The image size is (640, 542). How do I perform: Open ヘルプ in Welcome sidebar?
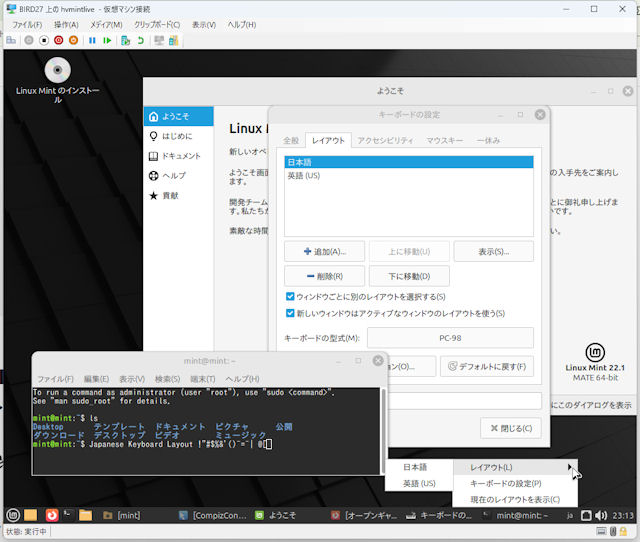pyautogui.click(x=178, y=175)
